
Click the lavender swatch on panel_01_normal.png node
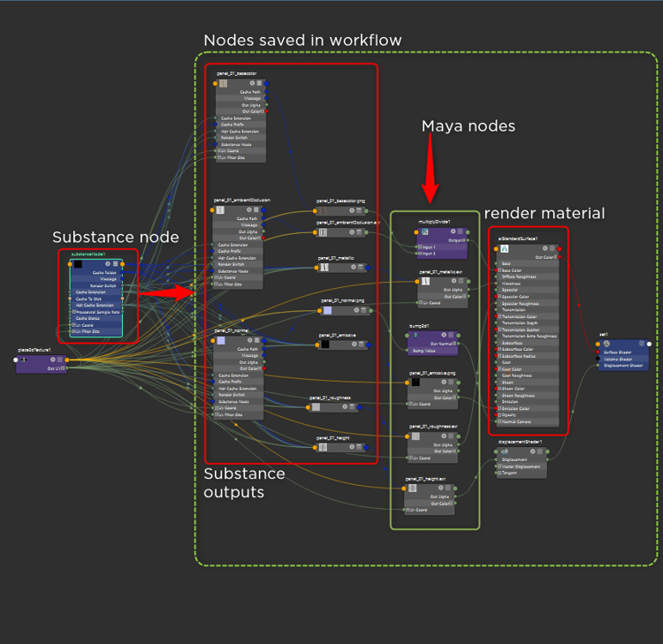pyautogui.click(x=328, y=311)
